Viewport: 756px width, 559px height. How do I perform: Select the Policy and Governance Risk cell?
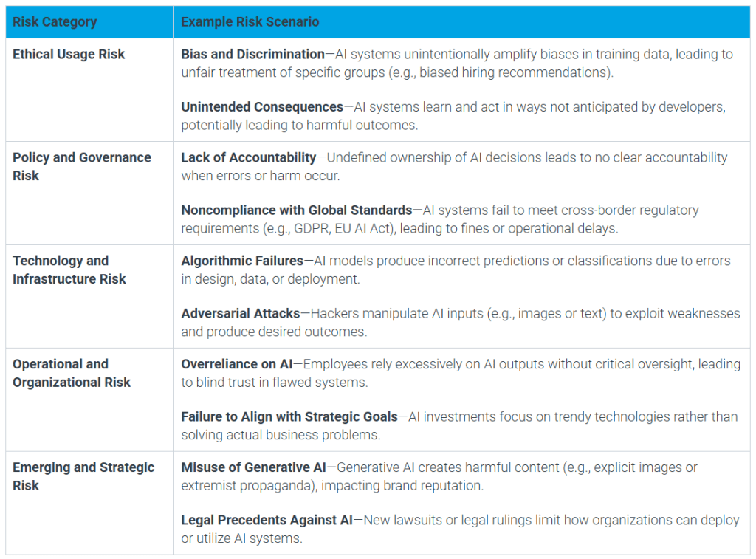[x=81, y=166]
